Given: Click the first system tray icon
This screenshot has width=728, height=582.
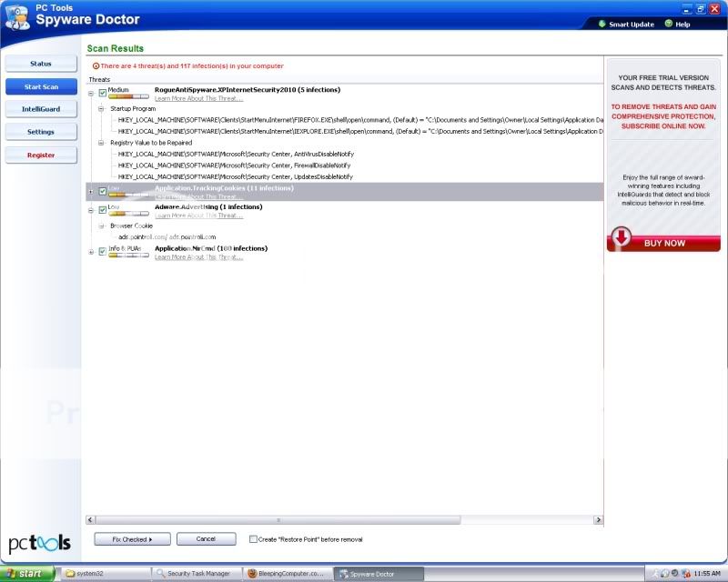Looking at the screenshot, I should click(x=655, y=574).
